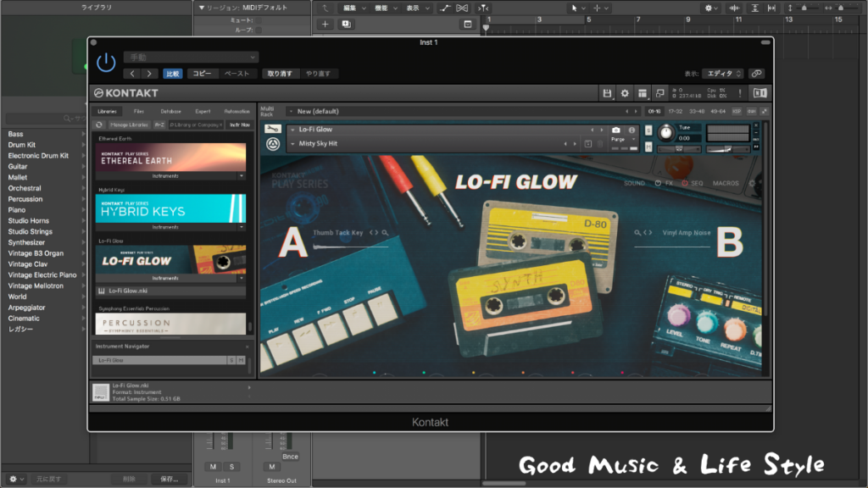Click the duplicate track icon
This screenshot has width=868, height=488.
point(347,25)
